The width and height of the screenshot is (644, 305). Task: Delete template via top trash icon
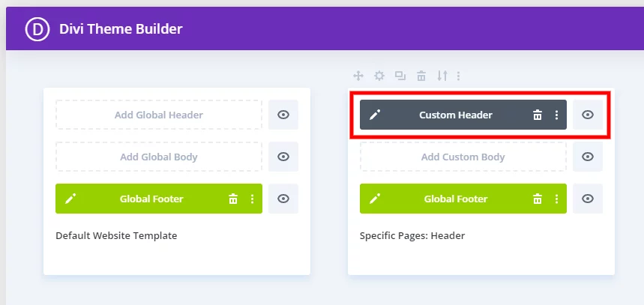pos(421,76)
